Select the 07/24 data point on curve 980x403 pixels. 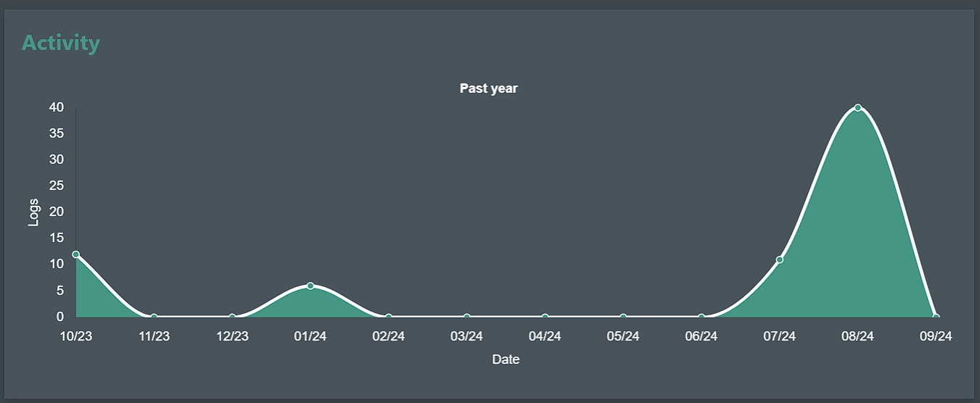pos(780,259)
